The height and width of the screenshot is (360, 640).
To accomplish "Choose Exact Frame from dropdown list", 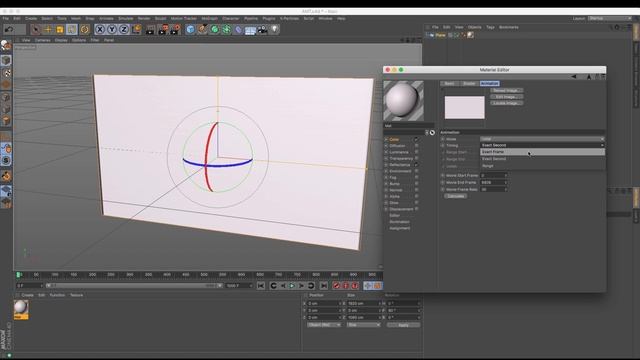I will 542,152.
